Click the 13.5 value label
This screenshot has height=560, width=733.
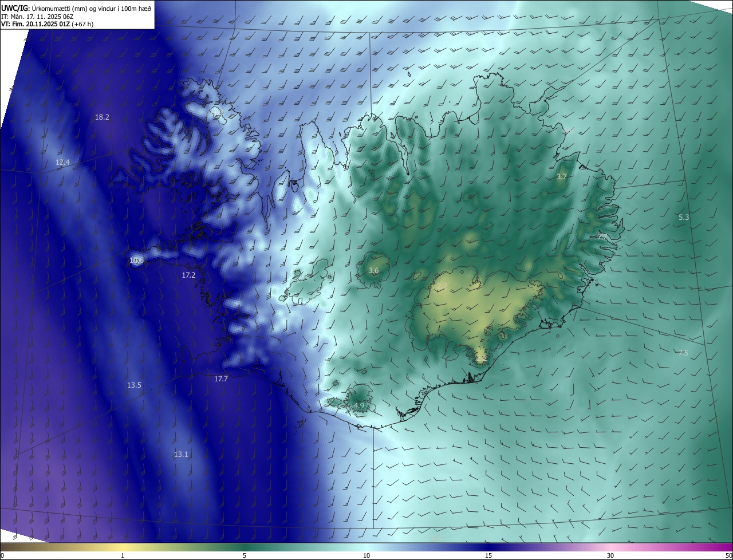coord(134,385)
